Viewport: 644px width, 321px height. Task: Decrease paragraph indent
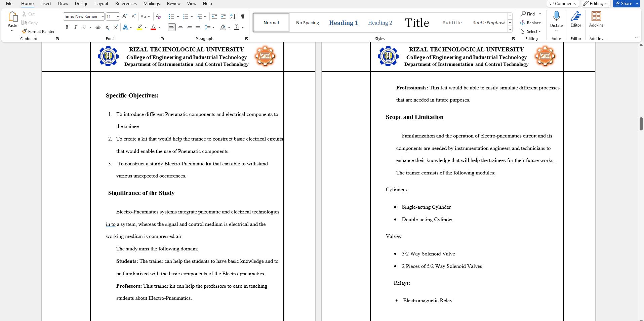click(214, 16)
